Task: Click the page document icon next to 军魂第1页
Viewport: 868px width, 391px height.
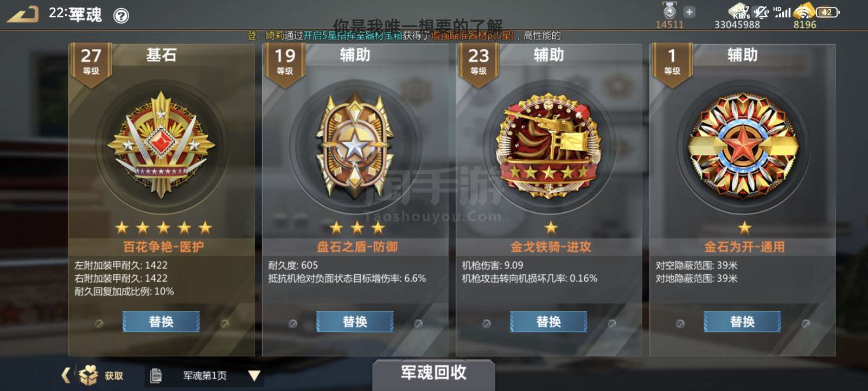Action: click(x=156, y=375)
